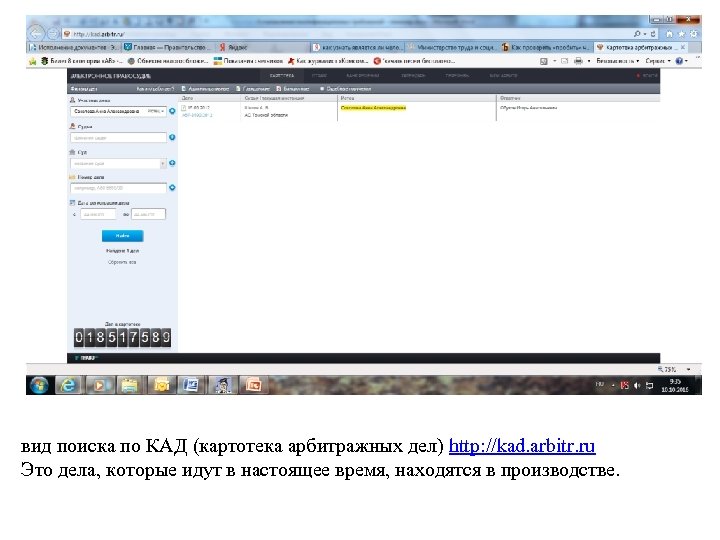Screen dimensions: 720x540
Task: Click the end date input field
Action: tap(148, 214)
